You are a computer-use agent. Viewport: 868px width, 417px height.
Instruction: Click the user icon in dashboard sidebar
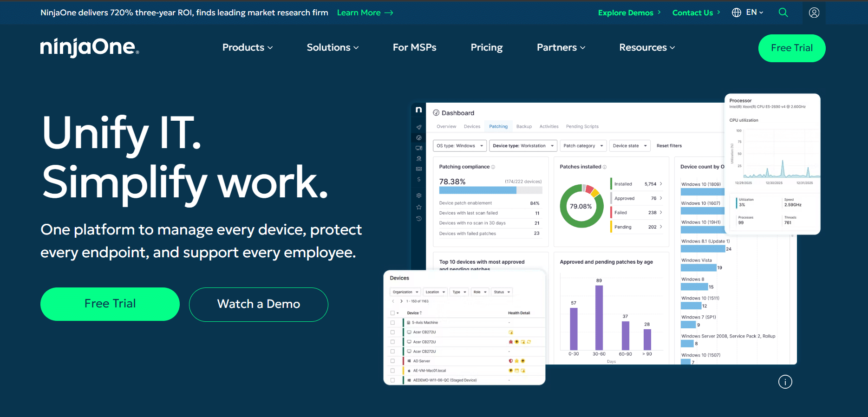click(x=419, y=158)
